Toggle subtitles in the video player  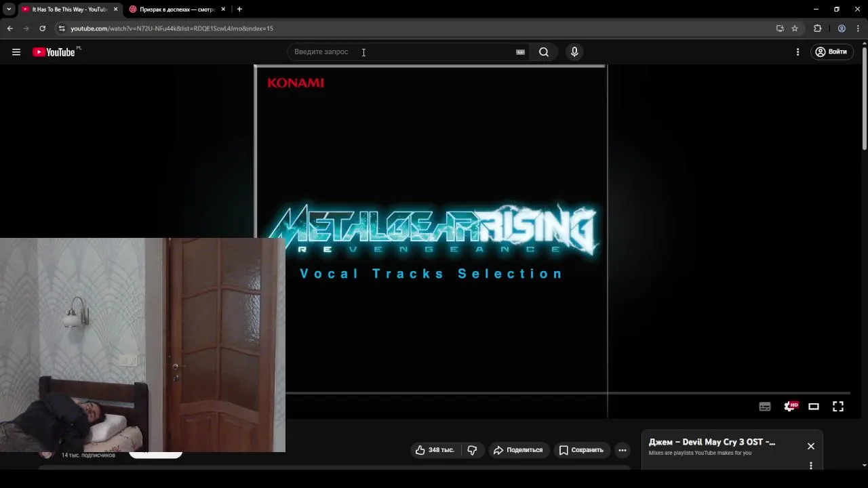[x=765, y=407]
